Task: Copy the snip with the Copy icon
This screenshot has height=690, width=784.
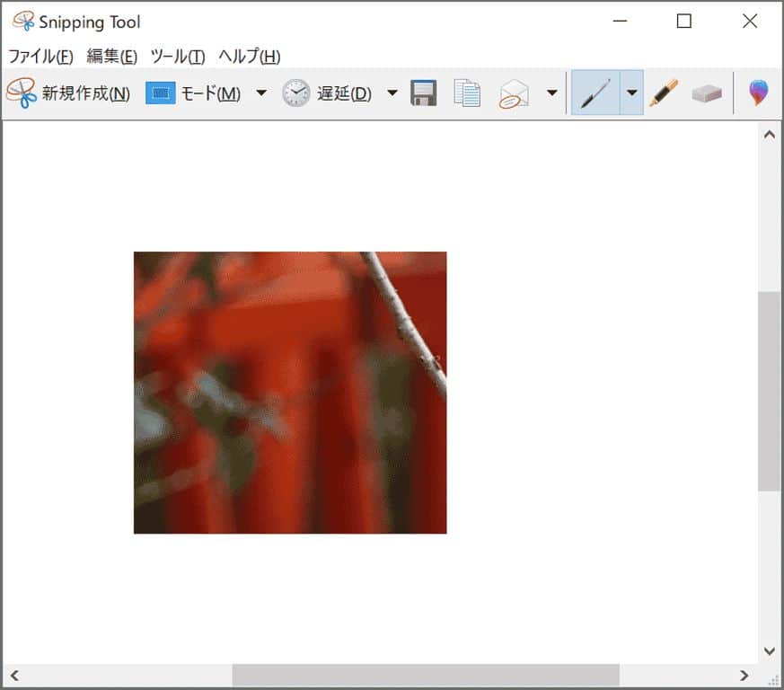Action: (x=467, y=93)
